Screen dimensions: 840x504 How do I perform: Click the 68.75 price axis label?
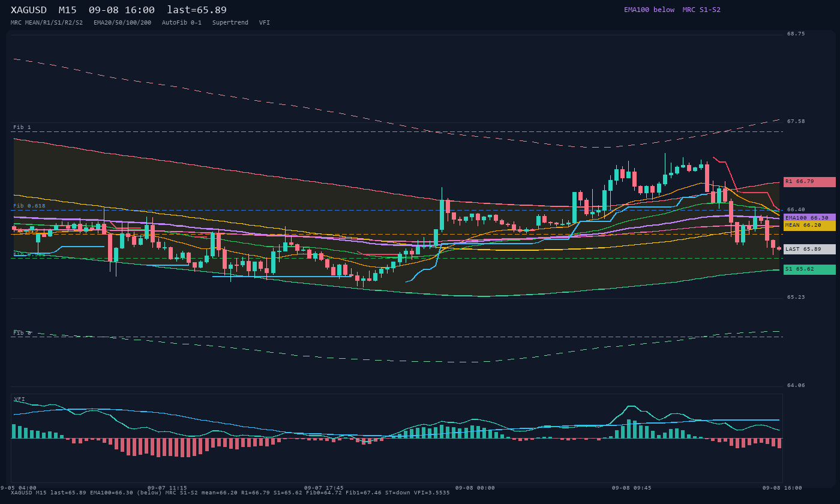[x=796, y=34]
